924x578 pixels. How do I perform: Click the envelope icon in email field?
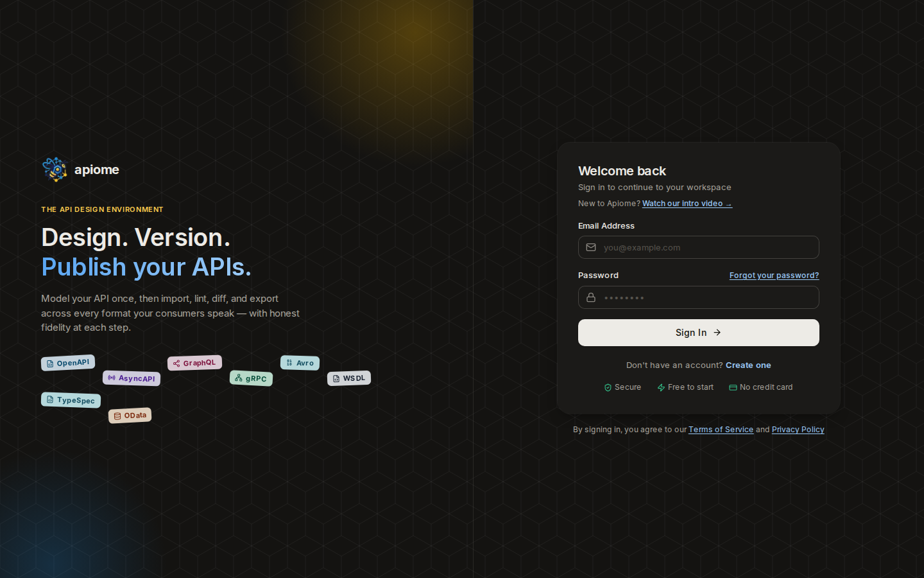[x=591, y=247]
